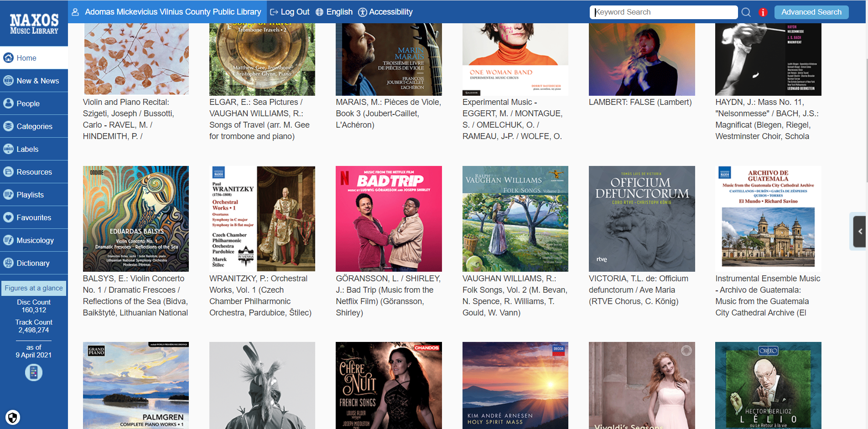The width and height of the screenshot is (868, 429).
Task: Click HAYDN Mass No. 11 Nelsonmesse title
Action: pyautogui.click(x=767, y=119)
